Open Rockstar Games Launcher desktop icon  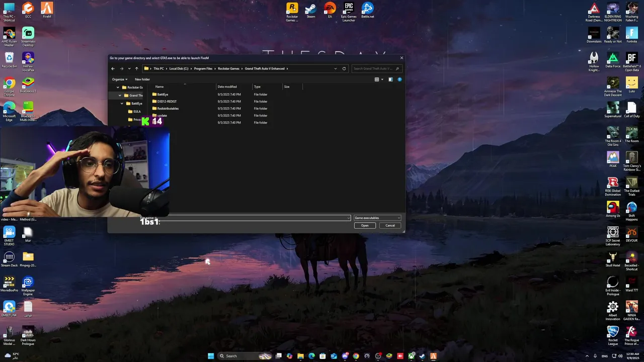click(x=292, y=12)
